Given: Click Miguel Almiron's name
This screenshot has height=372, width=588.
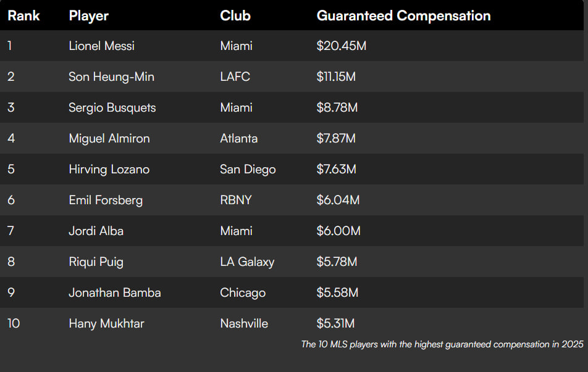Looking at the screenshot, I should (109, 139).
